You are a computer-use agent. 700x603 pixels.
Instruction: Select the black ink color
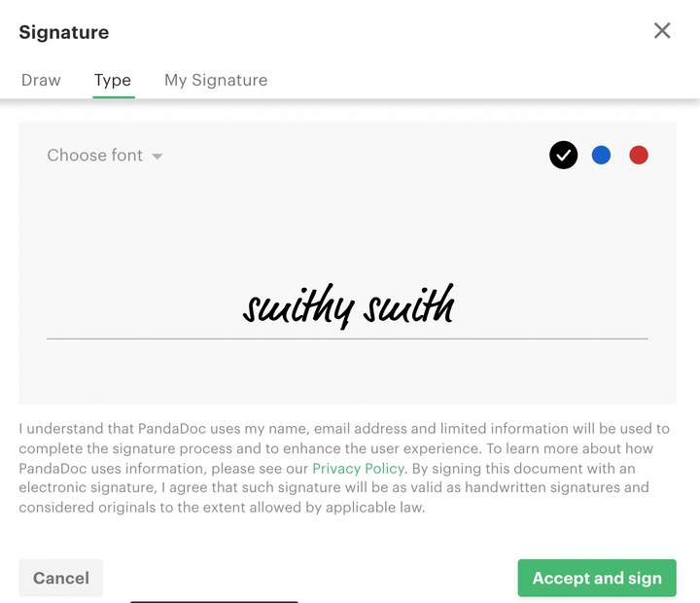click(x=564, y=155)
